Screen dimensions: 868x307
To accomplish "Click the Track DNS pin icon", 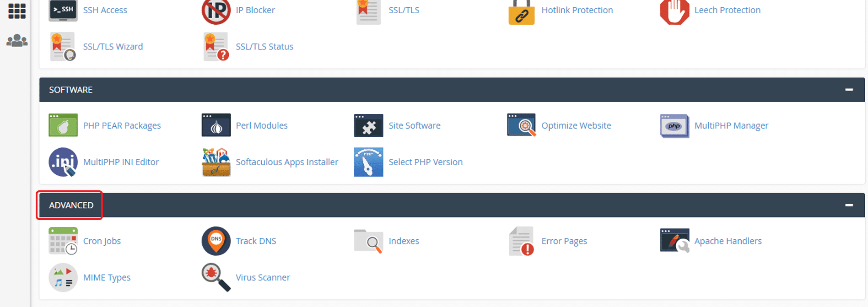I will click(x=216, y=241).
